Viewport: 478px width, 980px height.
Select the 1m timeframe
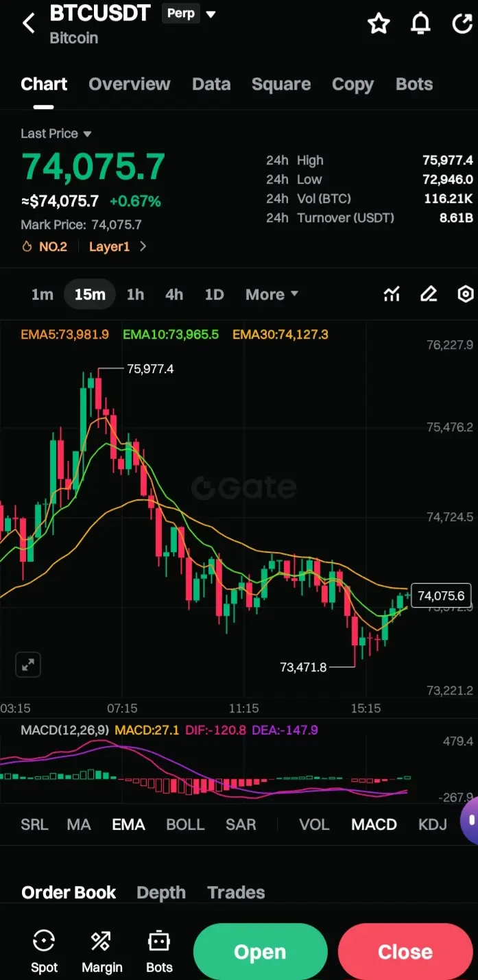point(42,294)
